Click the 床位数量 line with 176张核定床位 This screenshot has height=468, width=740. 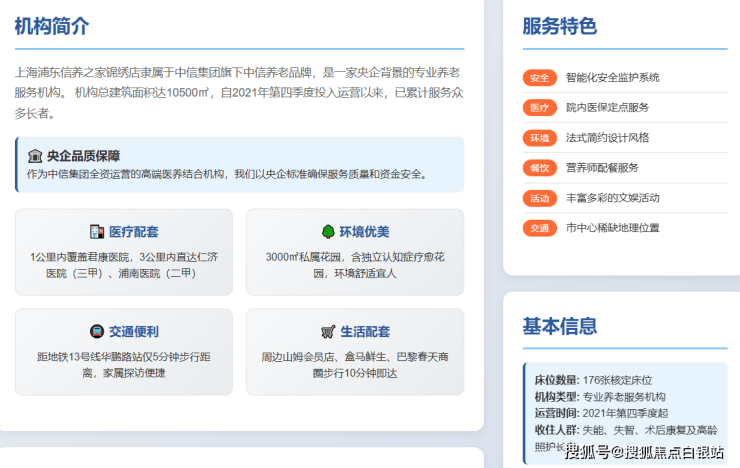pos(593,380)
